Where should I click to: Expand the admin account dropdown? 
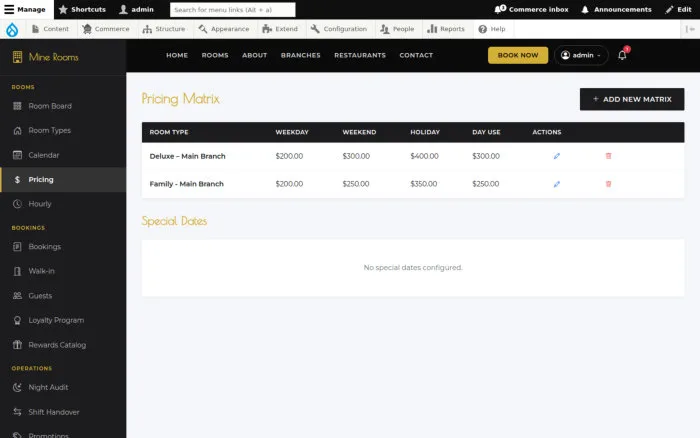coord(581,55)
